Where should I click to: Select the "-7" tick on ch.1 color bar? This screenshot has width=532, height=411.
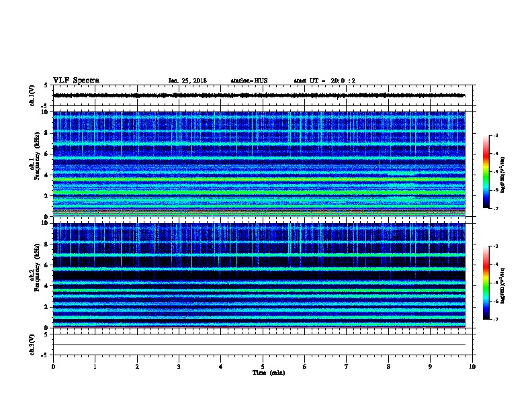[x=495, y=208]
